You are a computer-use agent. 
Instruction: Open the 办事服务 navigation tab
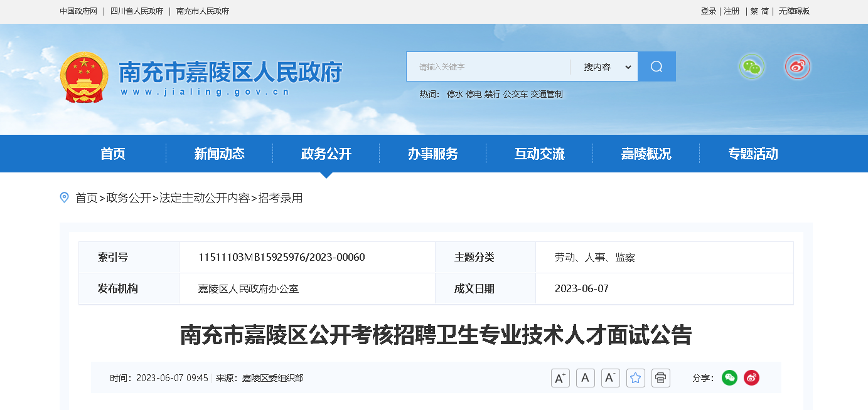[433, 154]
